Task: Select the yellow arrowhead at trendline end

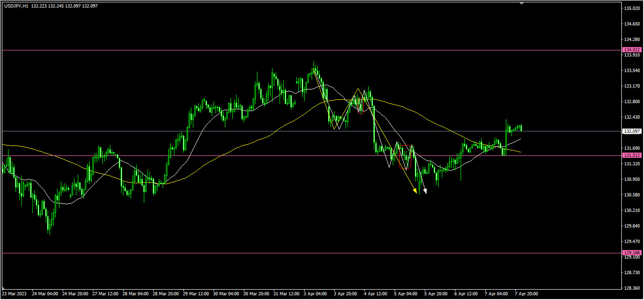Action: coord(414,190)
